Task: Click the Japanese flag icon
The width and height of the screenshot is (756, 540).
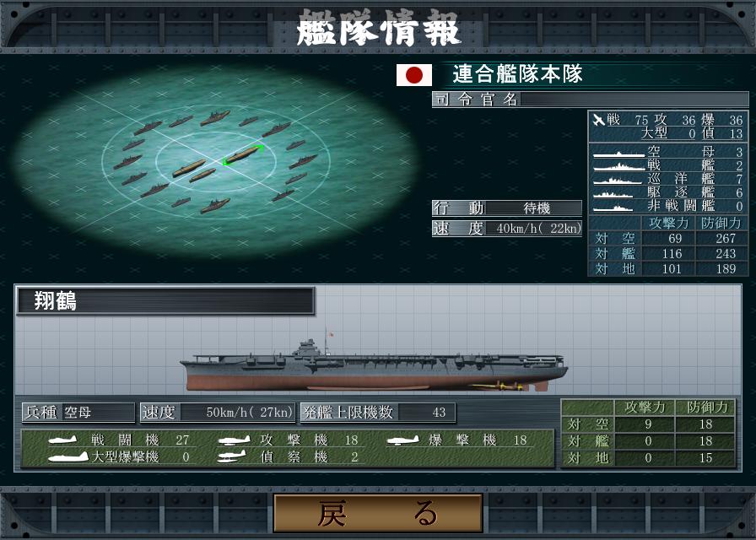Action: 414,75
